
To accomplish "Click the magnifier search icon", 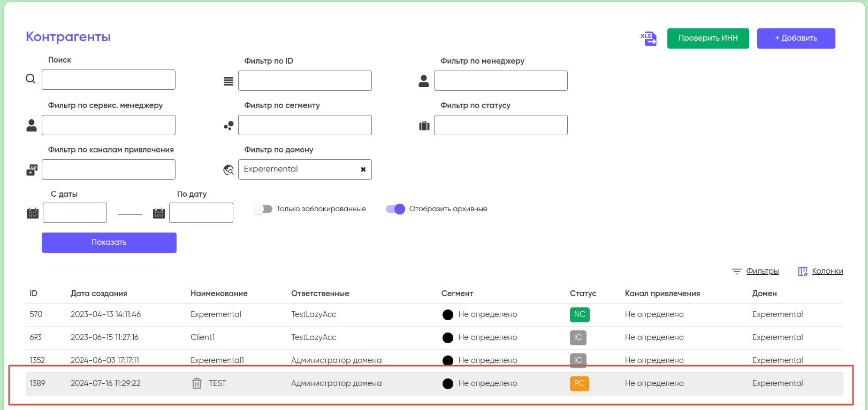I will (x=31, y=79).
